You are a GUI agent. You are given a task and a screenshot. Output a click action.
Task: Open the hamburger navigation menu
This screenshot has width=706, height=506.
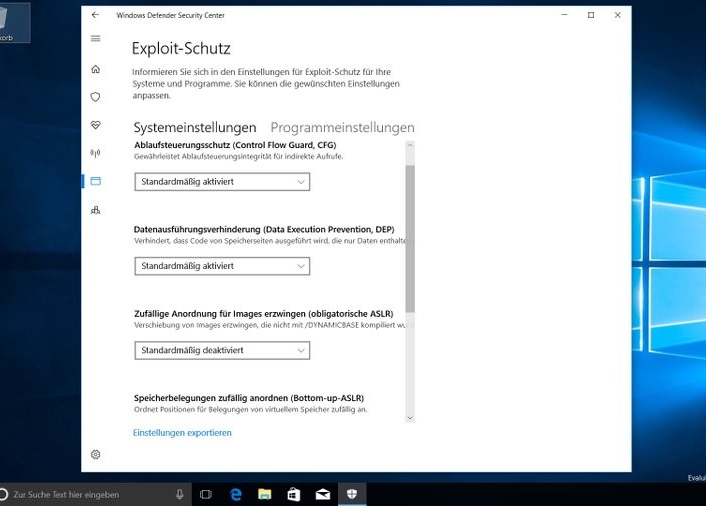[95, 38]
